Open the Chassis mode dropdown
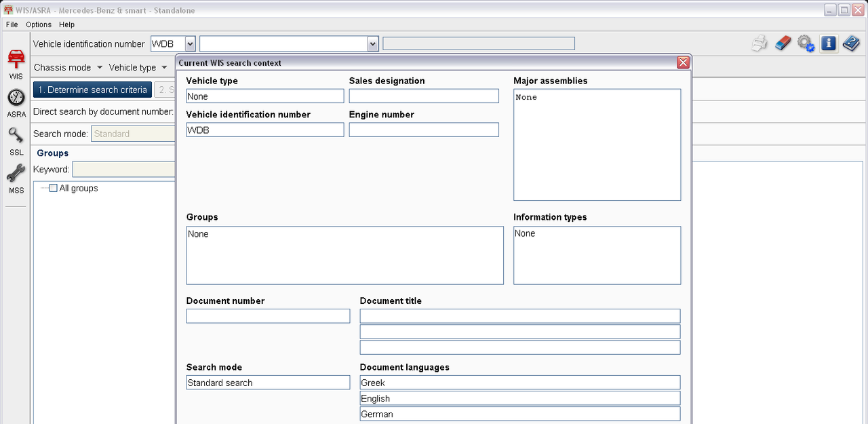This screenshot has height=424, width=868. [x=68, y=68]
